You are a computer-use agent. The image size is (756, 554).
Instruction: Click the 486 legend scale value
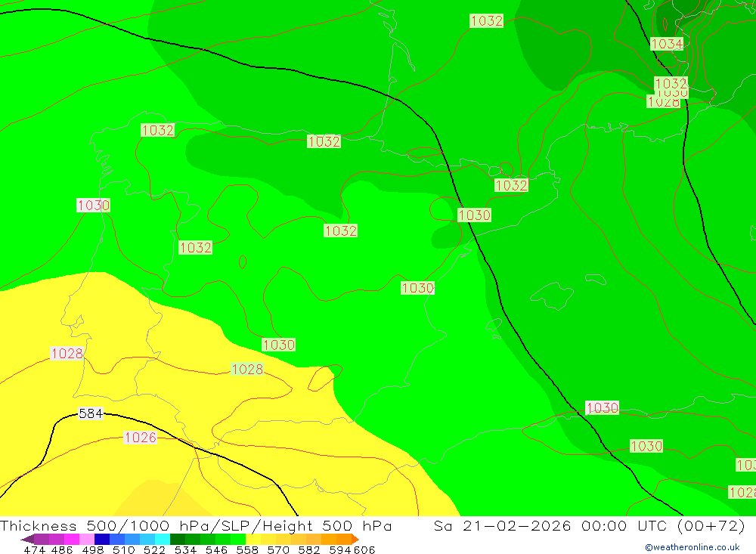tap(62, 549)
